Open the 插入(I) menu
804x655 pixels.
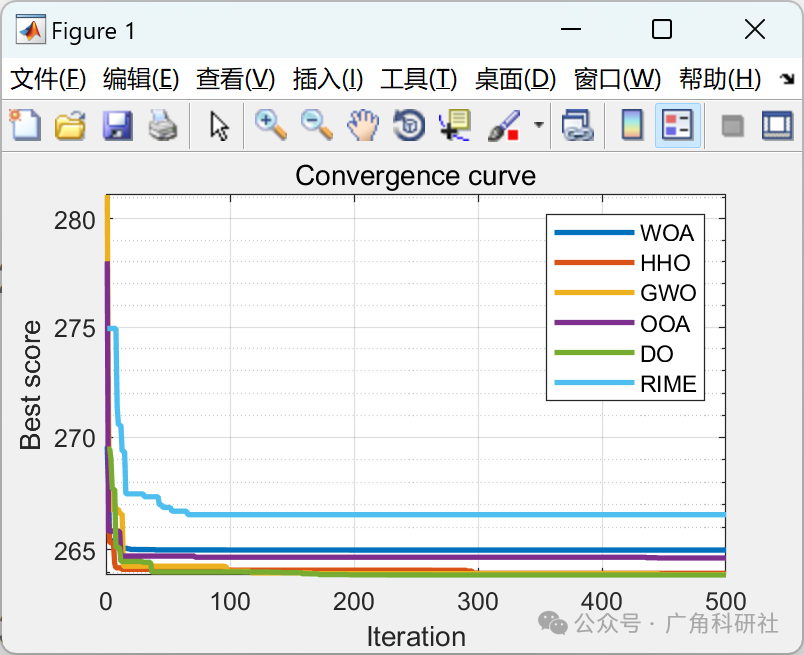328,80
